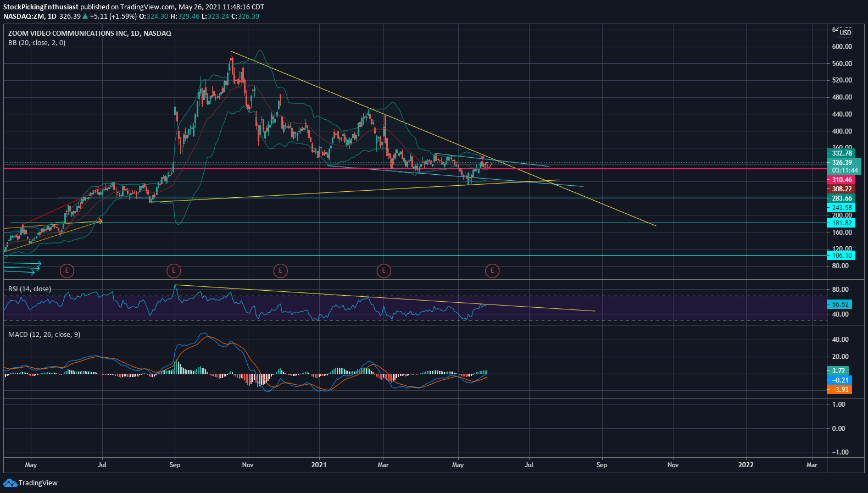Click the close price value C:326.39
Image resolution: width=868 pixels, height=493 pixels.
pos(245,16)
